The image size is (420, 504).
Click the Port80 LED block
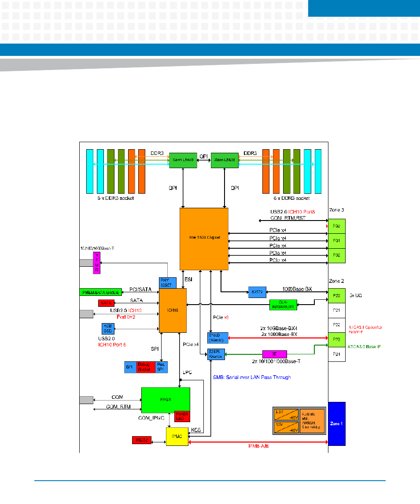pos(182,416)
